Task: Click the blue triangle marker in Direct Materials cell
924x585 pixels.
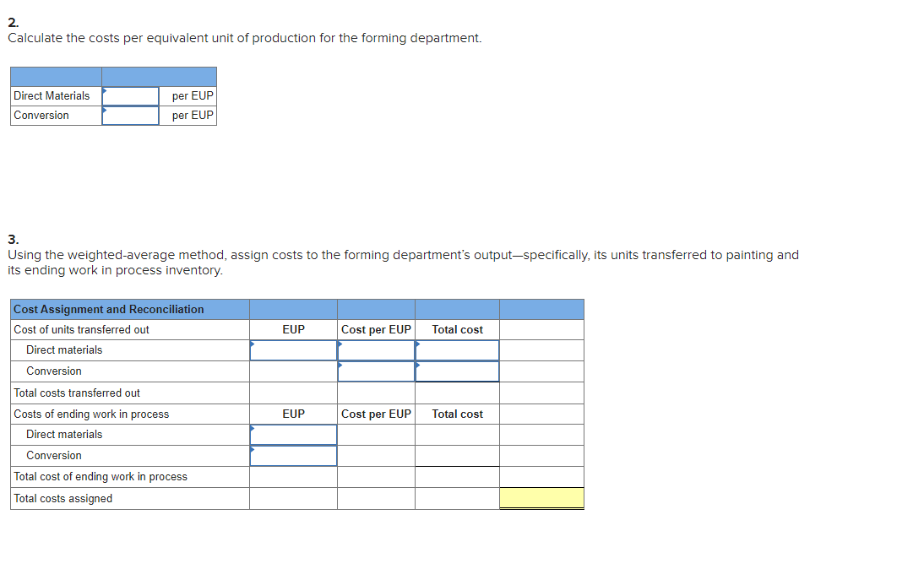Action: coord(105,89)
